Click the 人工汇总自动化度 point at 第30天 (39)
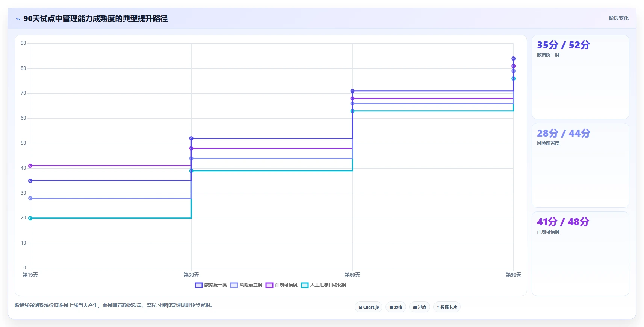This screenshot has height=327, width=644. coord(191,171)
